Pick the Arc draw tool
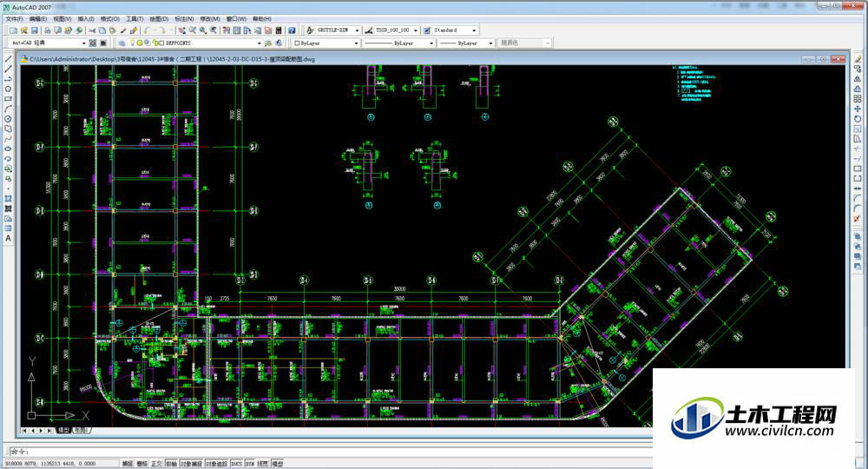Image resolution: width=868 pixels, height=469 pixels. click(9, 109)
